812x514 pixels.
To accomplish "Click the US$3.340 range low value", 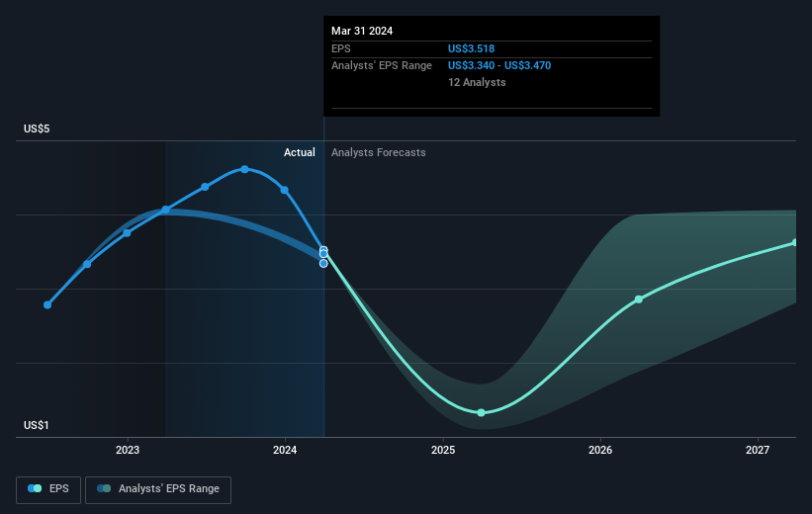I will [471, 66].
